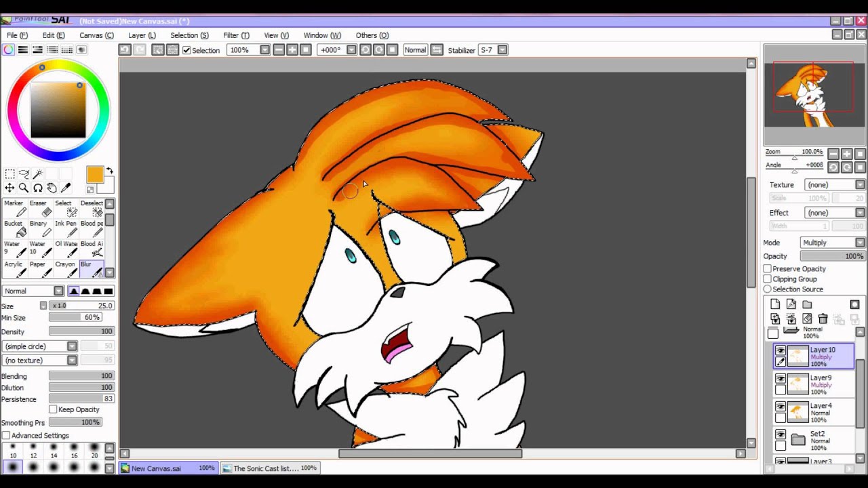The height and width of the screenshot is (488, 868).
Task: Enable Preserve Opacity
Action: (768, 269)
